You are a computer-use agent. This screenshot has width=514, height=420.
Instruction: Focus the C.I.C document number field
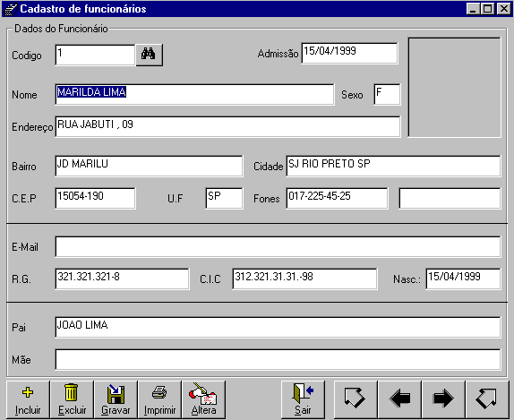pos(304,279)
